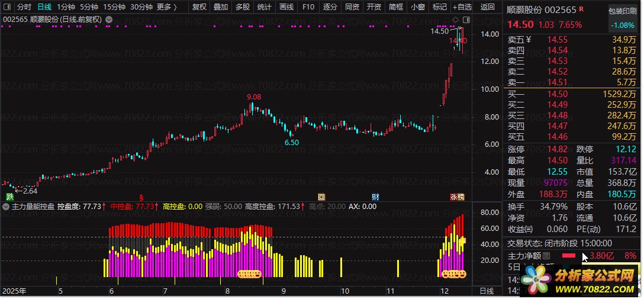Add stock via +自选 button
The height and width of the screenshot is (299, 644).
[462, 7]
